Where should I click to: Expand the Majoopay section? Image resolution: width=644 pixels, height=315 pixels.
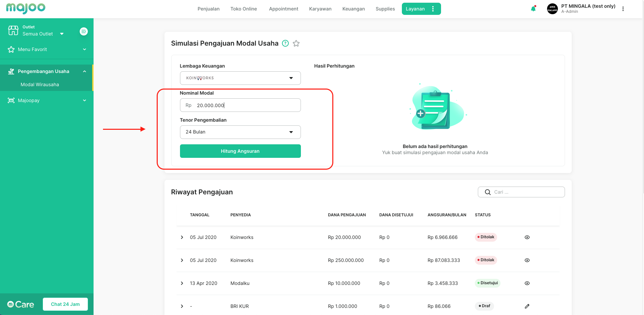[x=84, y=100]
